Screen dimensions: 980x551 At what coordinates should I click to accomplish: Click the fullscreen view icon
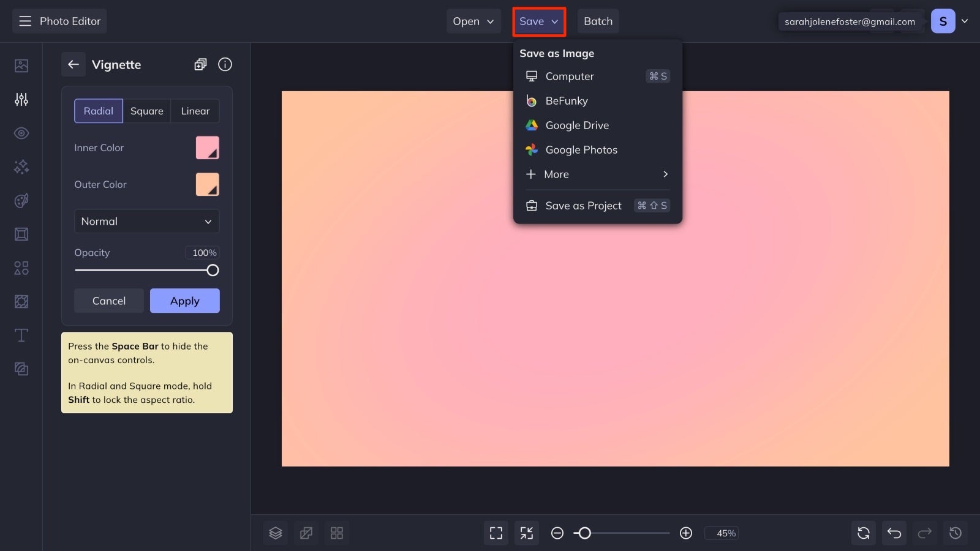(496, 533)
